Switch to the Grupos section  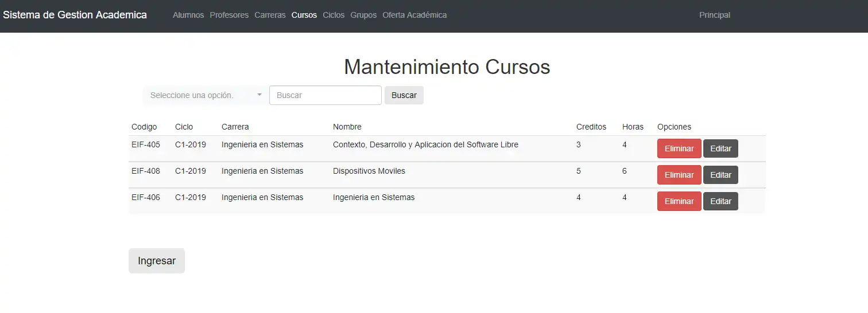363,15
